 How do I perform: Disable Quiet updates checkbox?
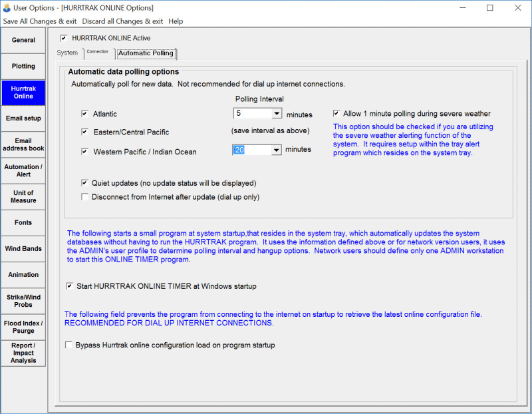[84, 183]
